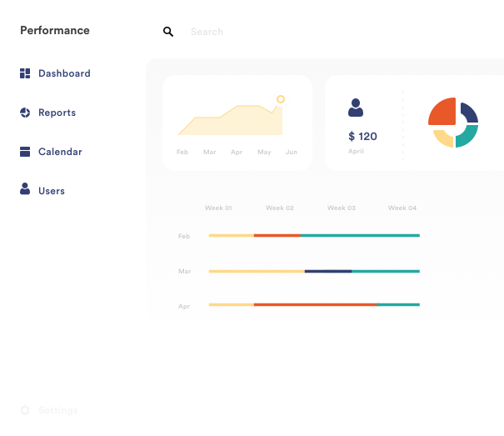The height and width of the screenshot is (436, 504).
Task: Click the Performance title
Action: pos(55,30)
